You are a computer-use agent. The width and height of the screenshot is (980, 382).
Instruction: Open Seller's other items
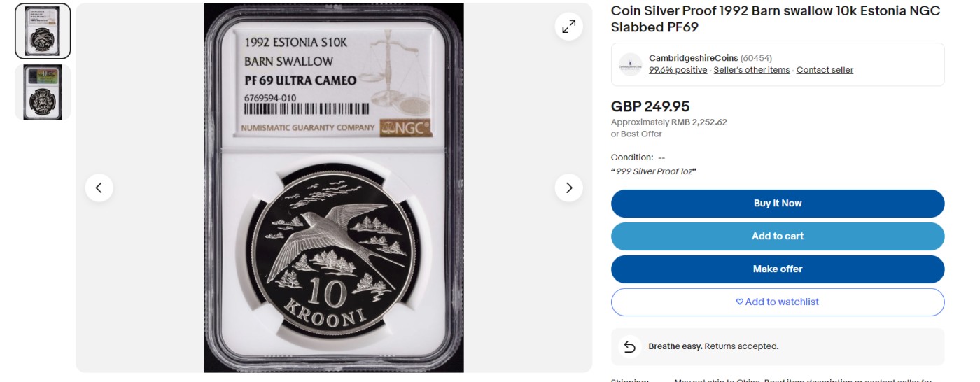(752, 70)
